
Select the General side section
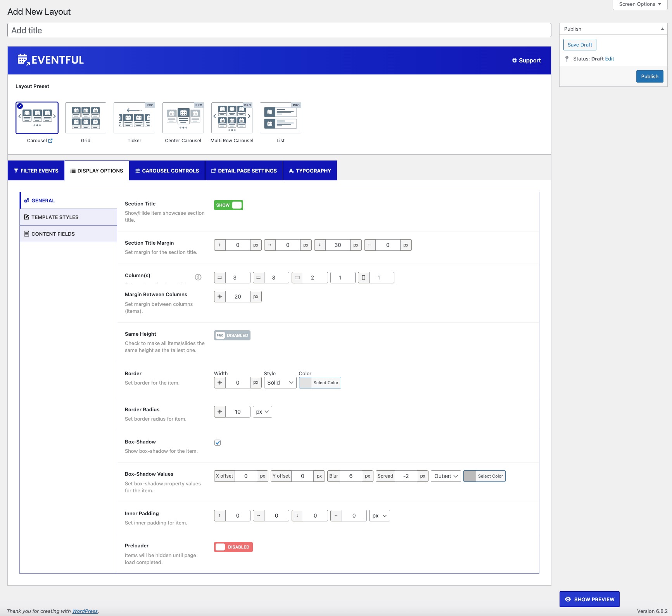pos(68,200)
